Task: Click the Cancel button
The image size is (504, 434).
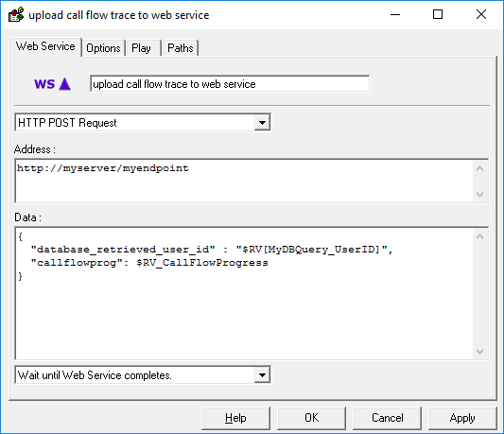Action: click(387, 418)
